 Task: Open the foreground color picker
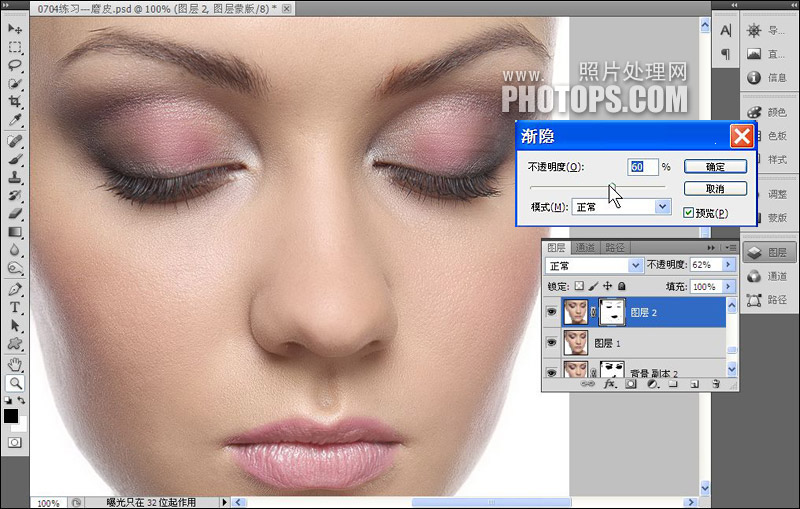tap(11, 416)
